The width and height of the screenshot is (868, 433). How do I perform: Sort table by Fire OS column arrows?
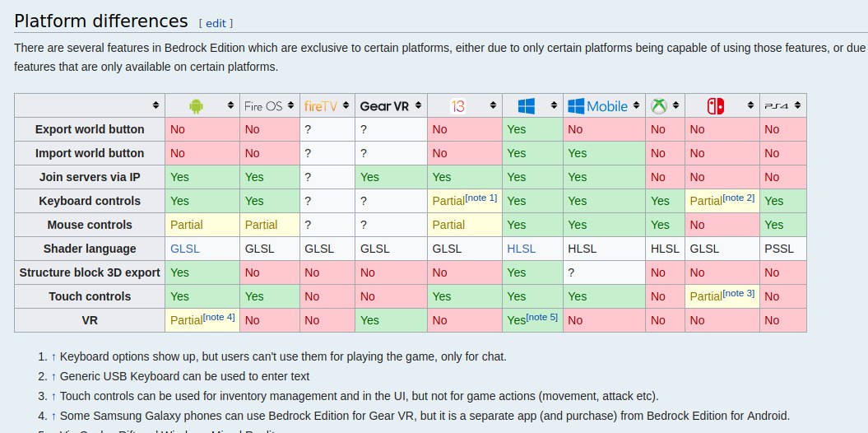[x=290, y=105]
